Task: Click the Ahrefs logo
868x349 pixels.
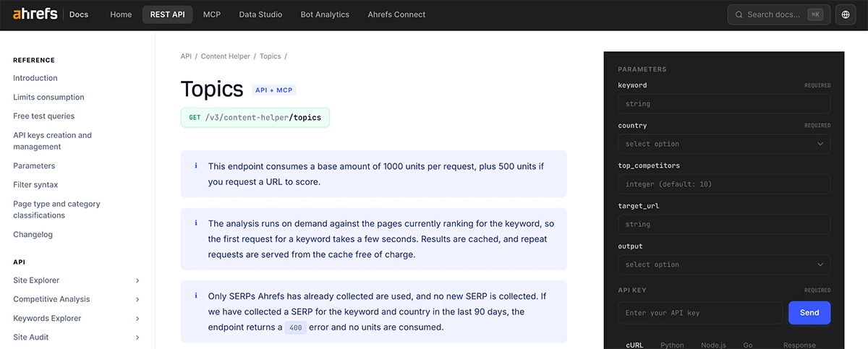Action: coord(35,14)
